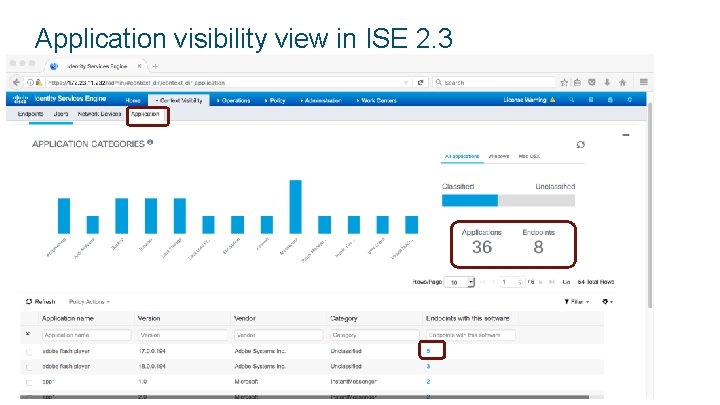Viewport: 720px width, 405px height.
Task: Tick the checkbox for adobe flash player 18.0.0.194
Action: point(29,367)
